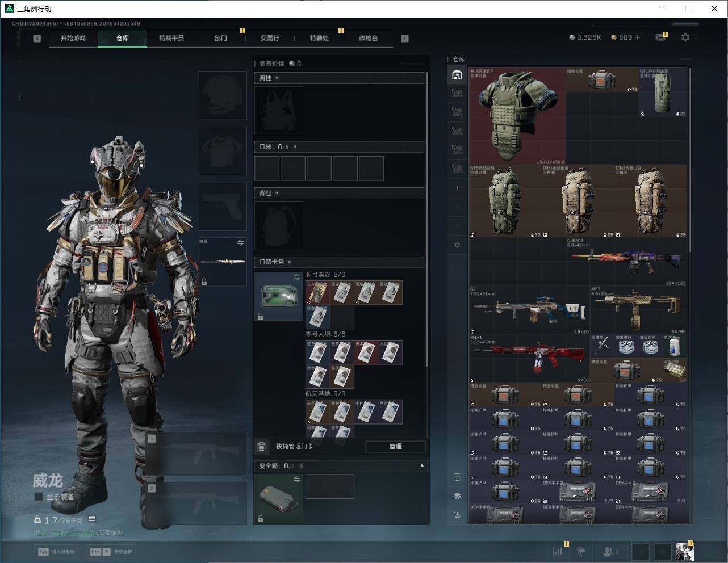Select primary weapon slot 1
This screenshot has width=728, height=563.
(196, 454)
